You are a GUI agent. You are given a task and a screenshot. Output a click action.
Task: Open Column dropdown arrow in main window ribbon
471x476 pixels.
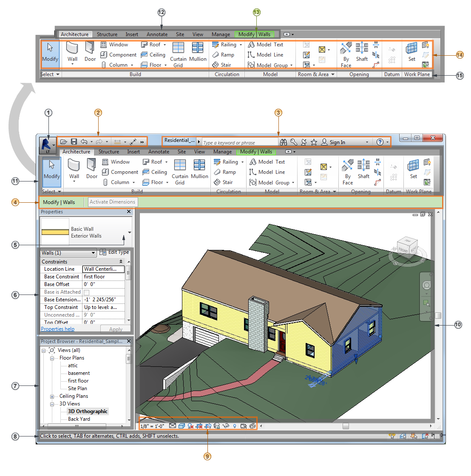point(133,182)
